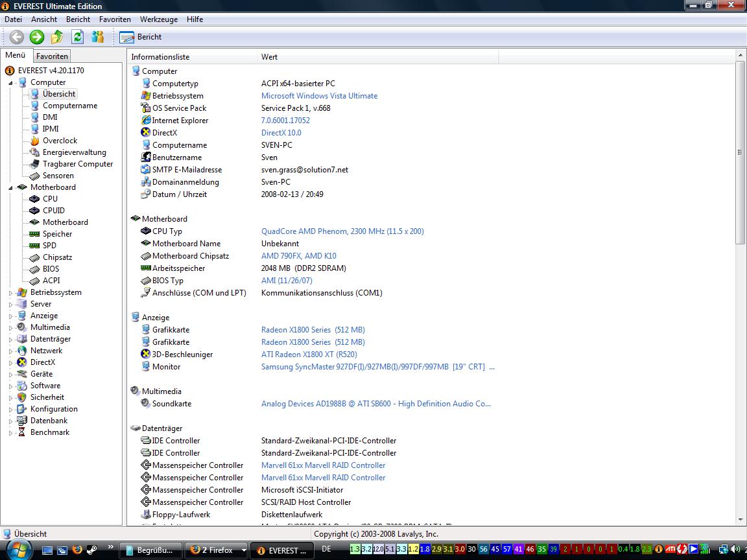Image resolution: width=747 pixels, height=560 pixels.
Task: Click the Geräte tree icon
Action: (22, 374)
